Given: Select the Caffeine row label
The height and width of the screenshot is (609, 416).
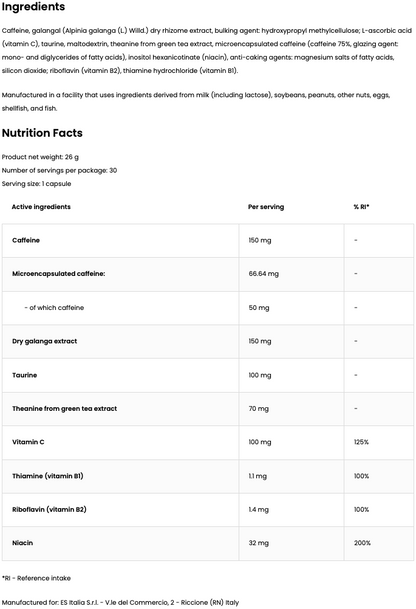Looking at the screenshot, I should click(x=26, y=240).
